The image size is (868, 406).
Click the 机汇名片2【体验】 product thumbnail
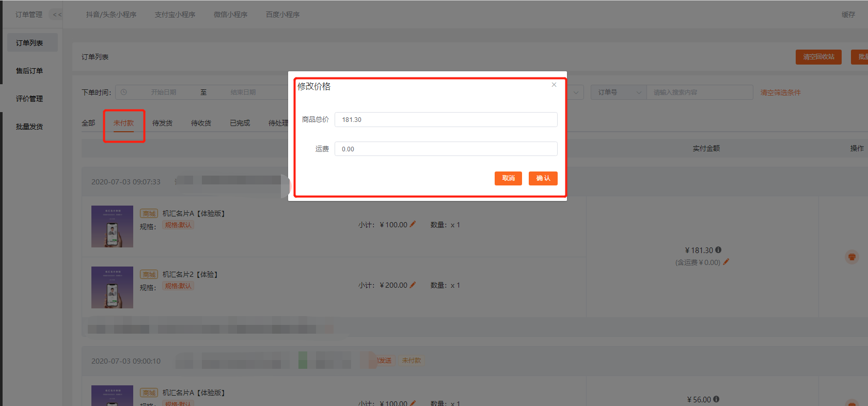coord(112,287)
